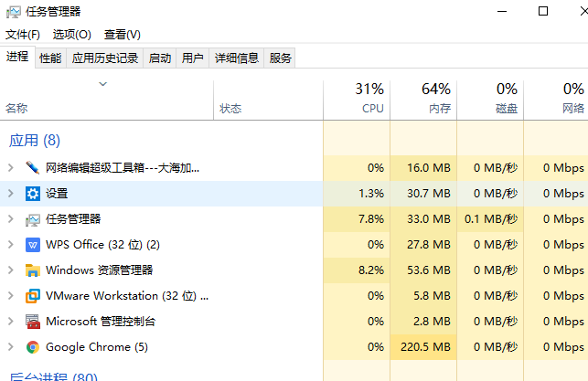Switch to the 详细信息 tab

click(237, 58)
